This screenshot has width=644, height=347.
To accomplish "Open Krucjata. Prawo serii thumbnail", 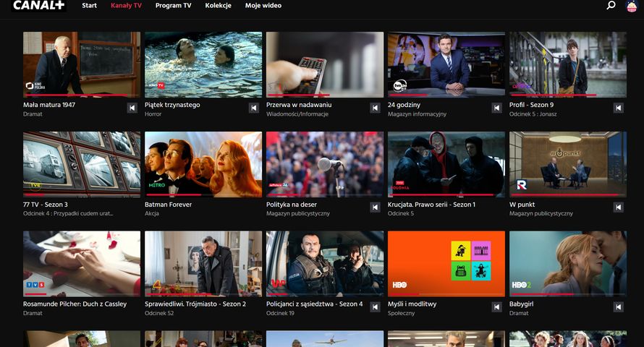I will click(x=446, y=164).
